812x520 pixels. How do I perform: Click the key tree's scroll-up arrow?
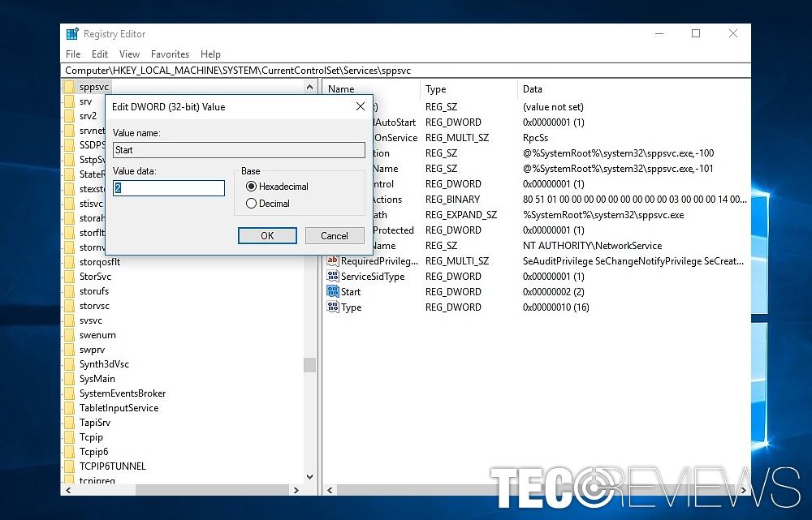tap(309, 87)
